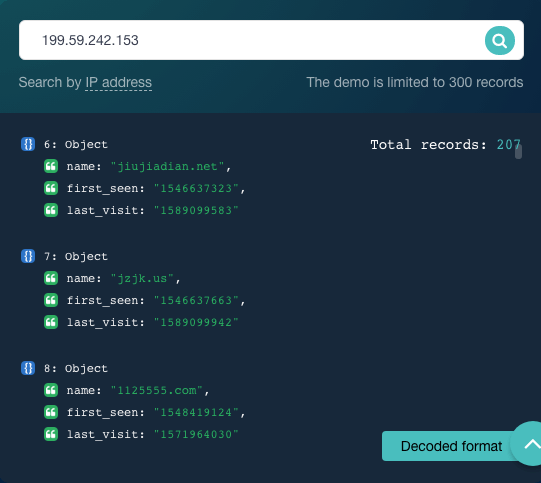Click quote icon beside last_visit 1589099583

pos(51,210)
